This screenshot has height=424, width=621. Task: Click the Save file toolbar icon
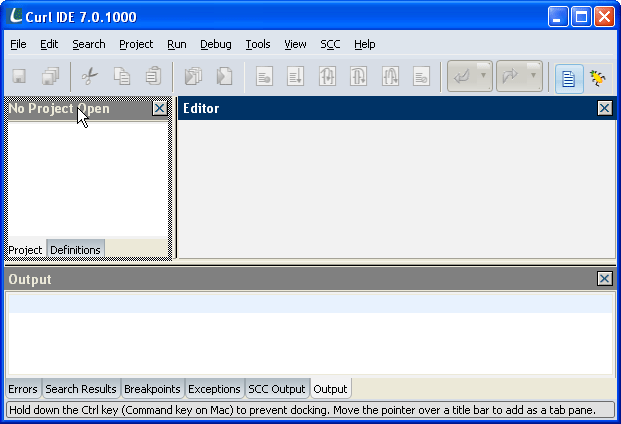tap(19, 76)
